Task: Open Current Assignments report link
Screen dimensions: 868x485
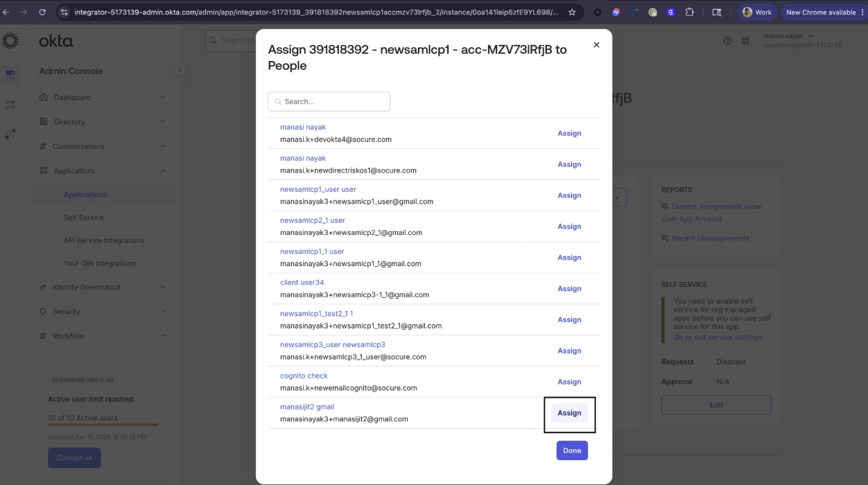Action: [x=711, y=213]
